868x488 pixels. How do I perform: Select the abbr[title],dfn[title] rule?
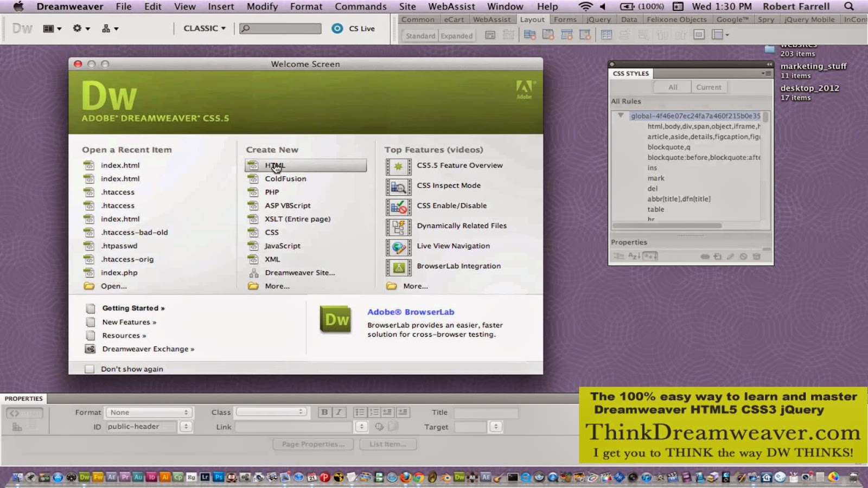tap(679, 199)
